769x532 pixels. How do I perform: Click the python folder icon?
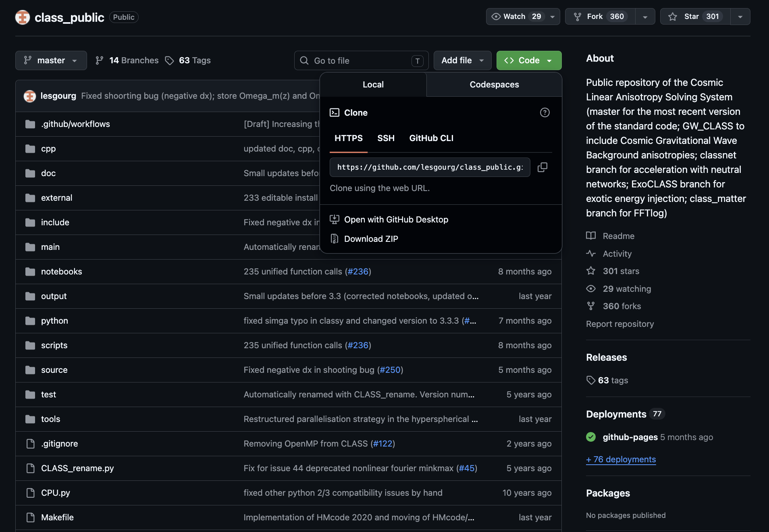tap(30, 321)
